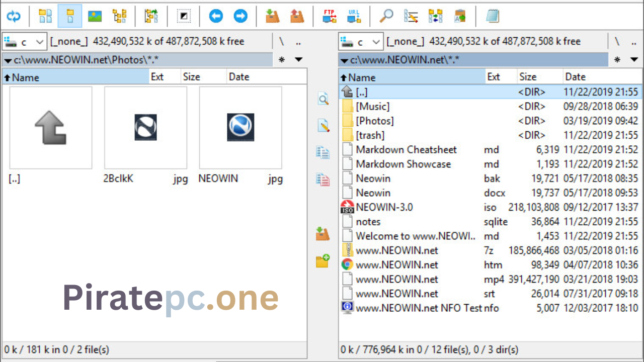Click the Reread source refresh icon

[14, 17]
